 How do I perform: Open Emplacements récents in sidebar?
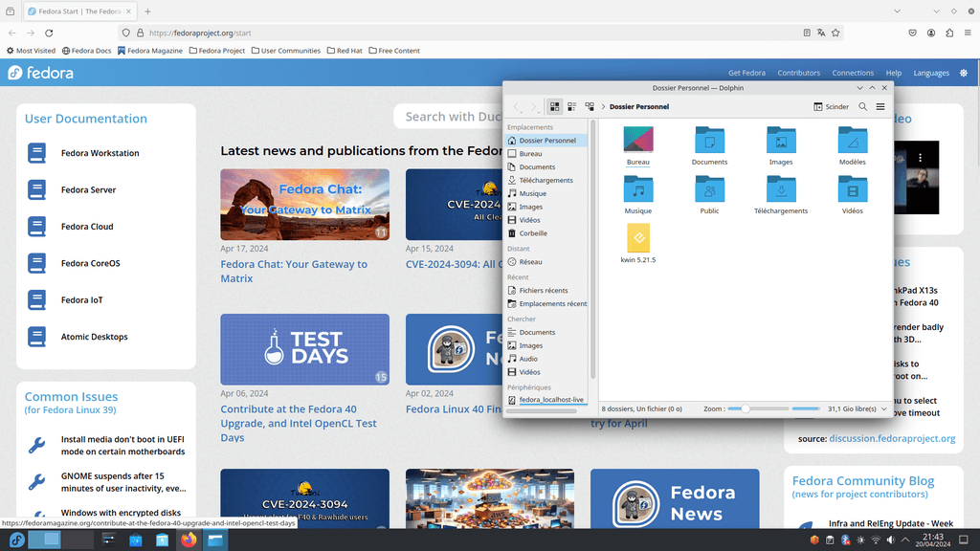click(x=546, y=303)
